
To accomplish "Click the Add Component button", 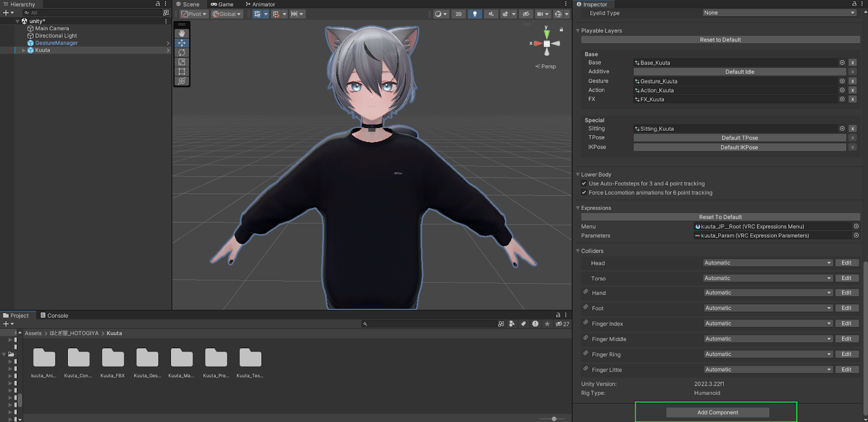I will click(x=718, y=412).
